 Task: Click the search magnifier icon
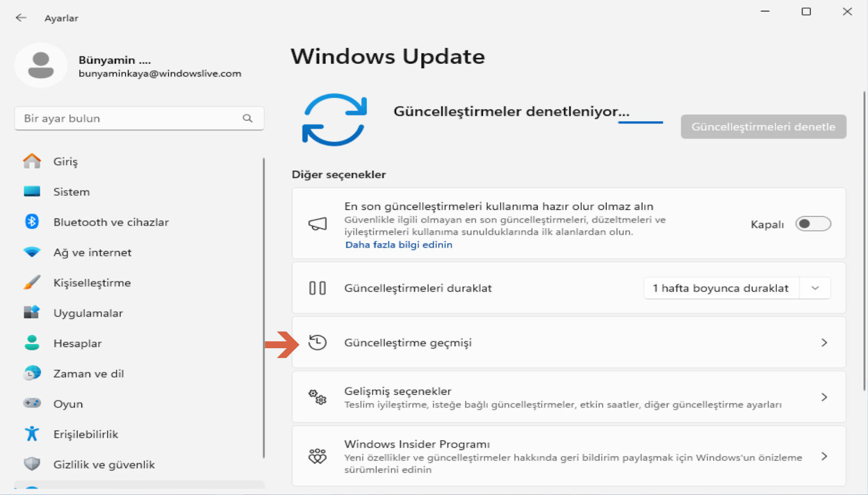pyautogui.click(x=247, y=118)
